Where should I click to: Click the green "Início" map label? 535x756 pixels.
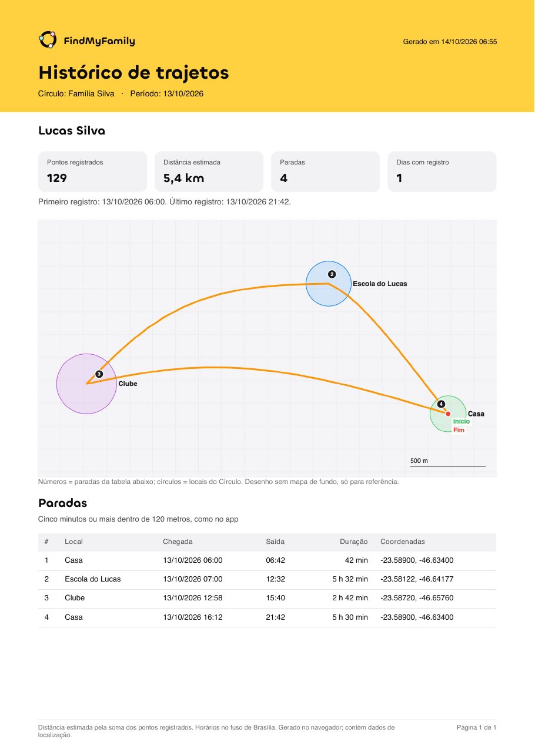pyautogui.click(x=462, y=422)
